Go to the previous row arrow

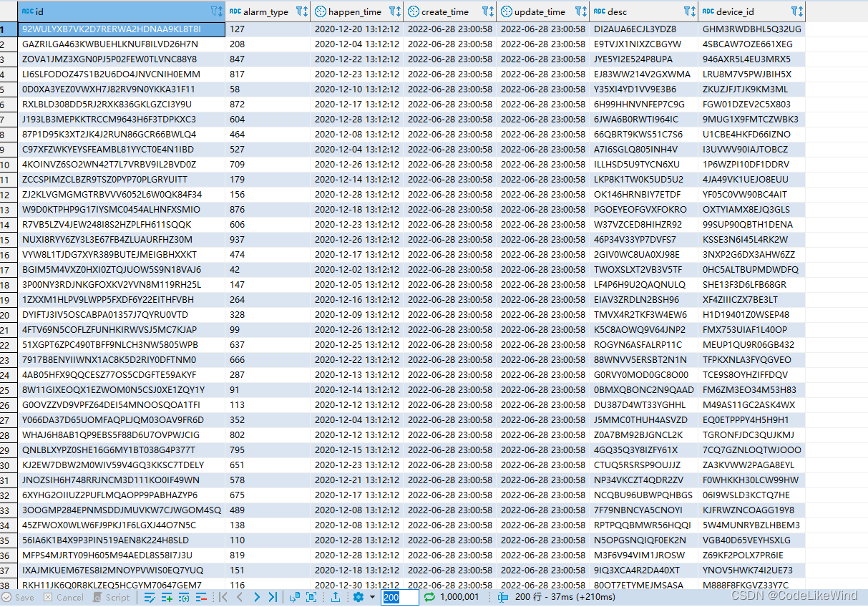pyautogui.click(x=240, y=597)
